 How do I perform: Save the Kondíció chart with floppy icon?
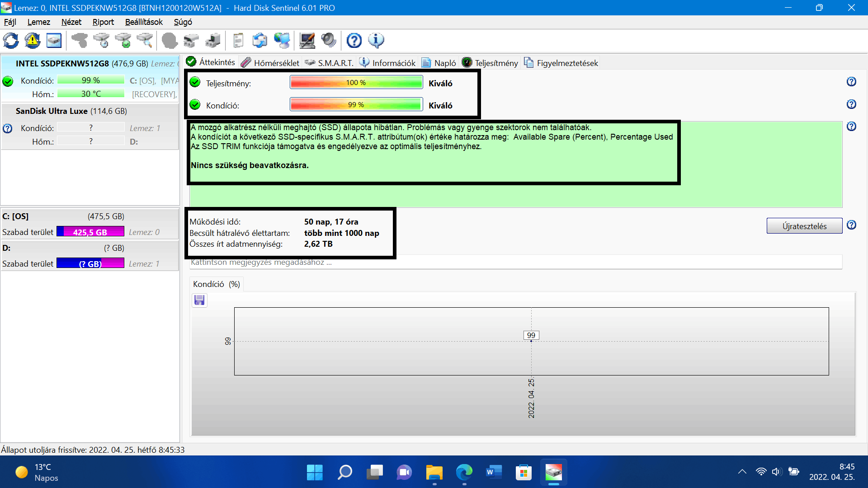(199, 300)
